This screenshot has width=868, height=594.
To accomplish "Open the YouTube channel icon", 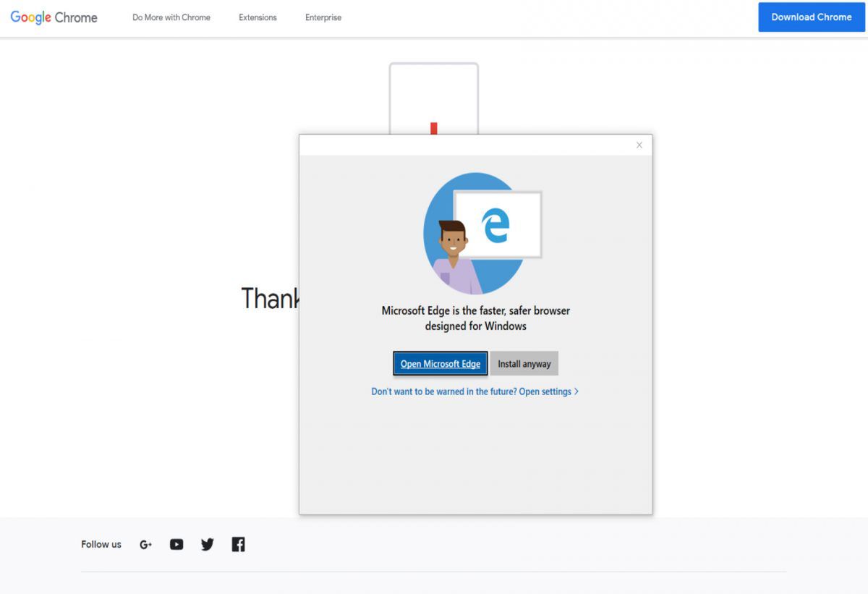I will (176, 544).
